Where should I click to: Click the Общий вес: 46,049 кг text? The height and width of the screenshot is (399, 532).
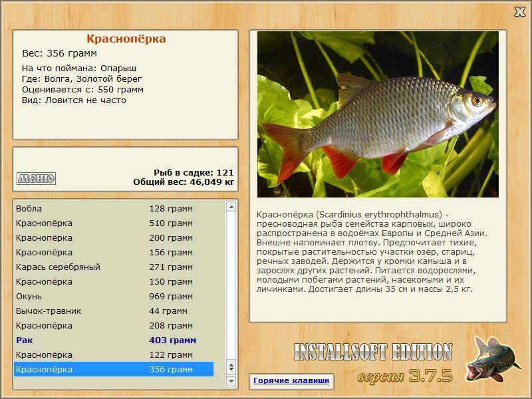pos(184,182)
